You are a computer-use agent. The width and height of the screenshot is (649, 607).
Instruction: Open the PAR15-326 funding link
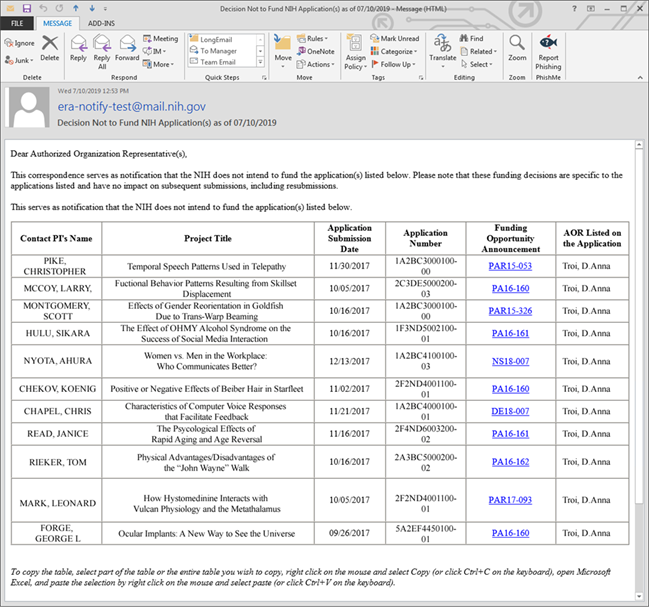point(510,311)
